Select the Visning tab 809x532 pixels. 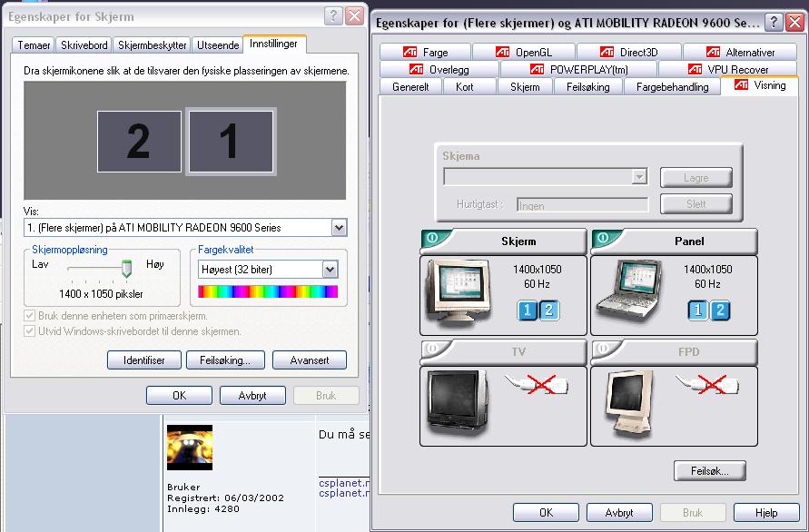(759, 85)
